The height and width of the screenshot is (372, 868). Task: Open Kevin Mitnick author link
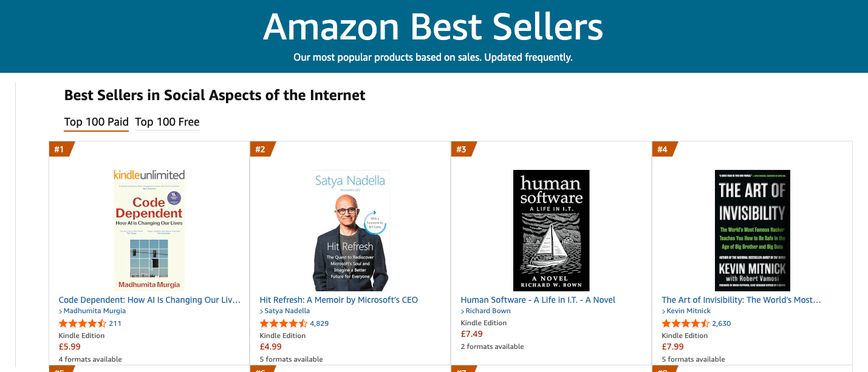[688, 311]
